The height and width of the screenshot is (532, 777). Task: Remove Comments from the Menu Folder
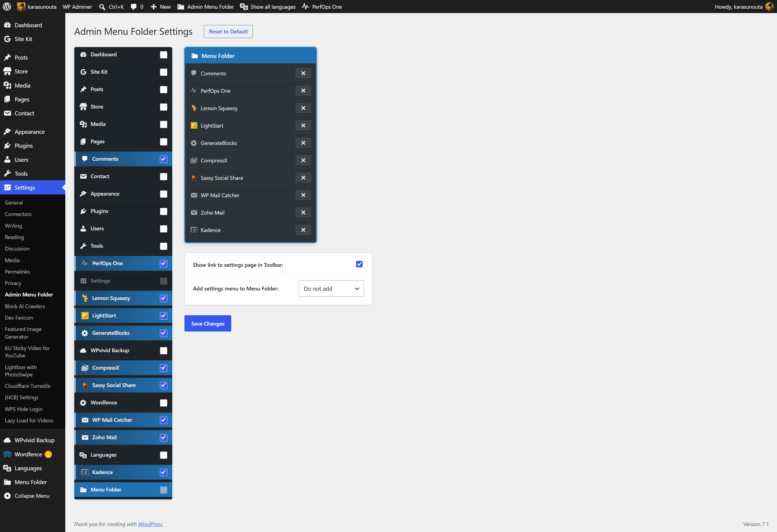tap(303, 73)
